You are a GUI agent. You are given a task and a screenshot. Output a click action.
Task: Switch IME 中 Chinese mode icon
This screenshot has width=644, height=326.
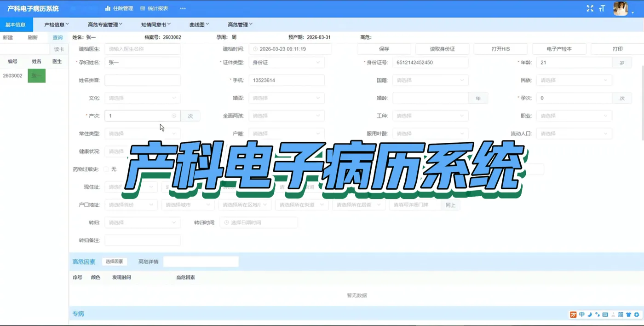pyautogui.click(x=582, y=314)
